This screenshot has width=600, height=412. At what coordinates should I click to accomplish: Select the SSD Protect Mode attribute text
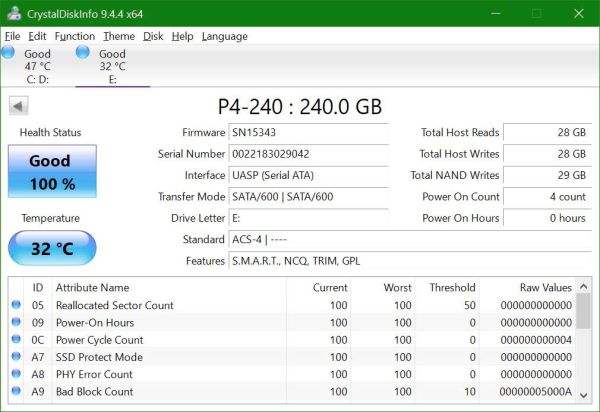pyautogui.click(x=99, y=357)
